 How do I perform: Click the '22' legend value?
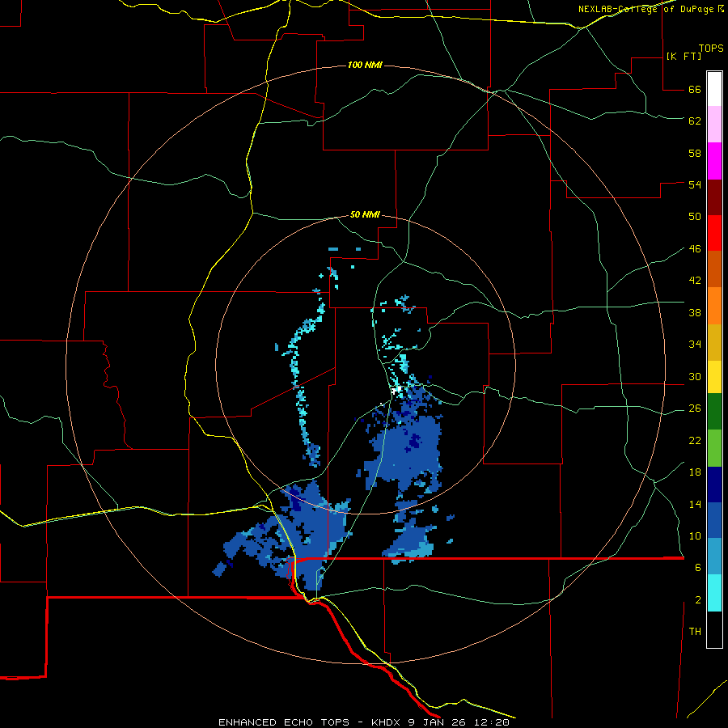(x=695, y=440)
